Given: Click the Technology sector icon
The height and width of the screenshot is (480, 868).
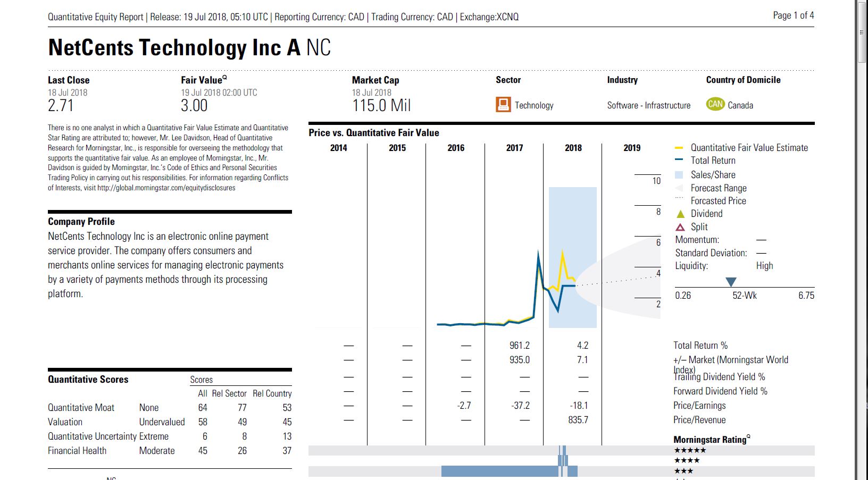Looking at the screenshot, I should point(503,105).
